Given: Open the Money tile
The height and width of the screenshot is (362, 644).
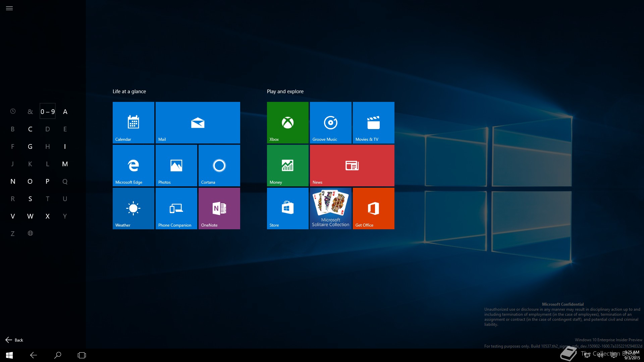Looking at the screenshot, I should click(x=288, y=166).
